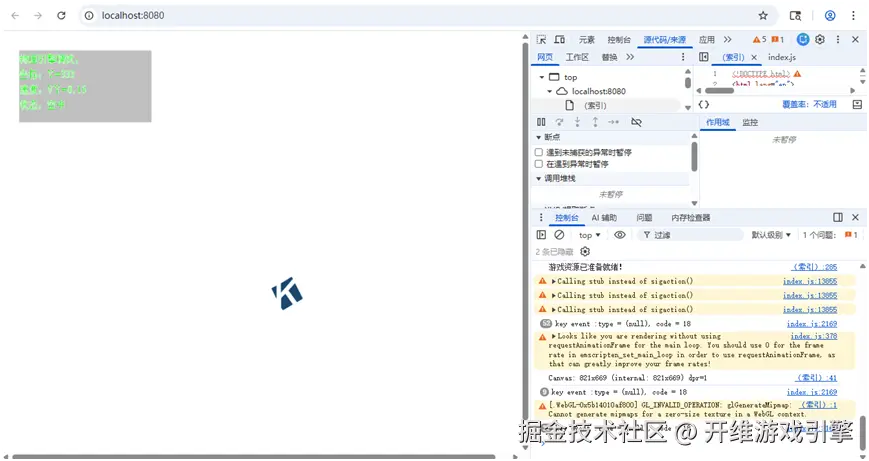
Task: Open Chrome's three-dot browser menu
Action: pyautogui.click(x=853, y=16)
